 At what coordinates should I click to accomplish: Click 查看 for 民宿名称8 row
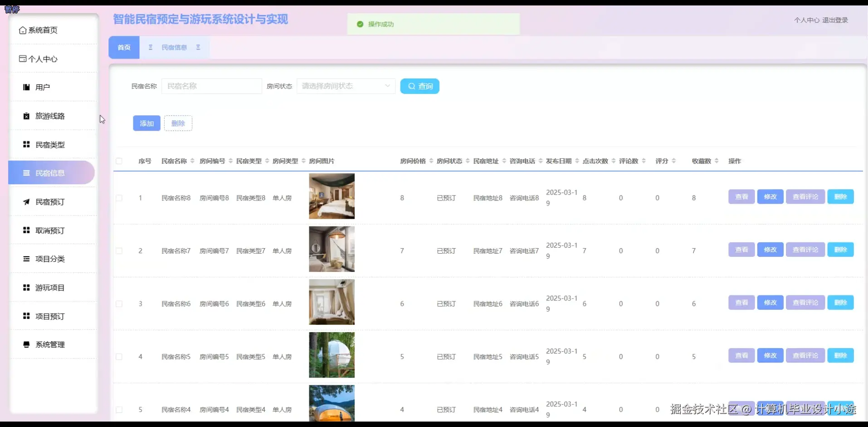click(741, 197)
